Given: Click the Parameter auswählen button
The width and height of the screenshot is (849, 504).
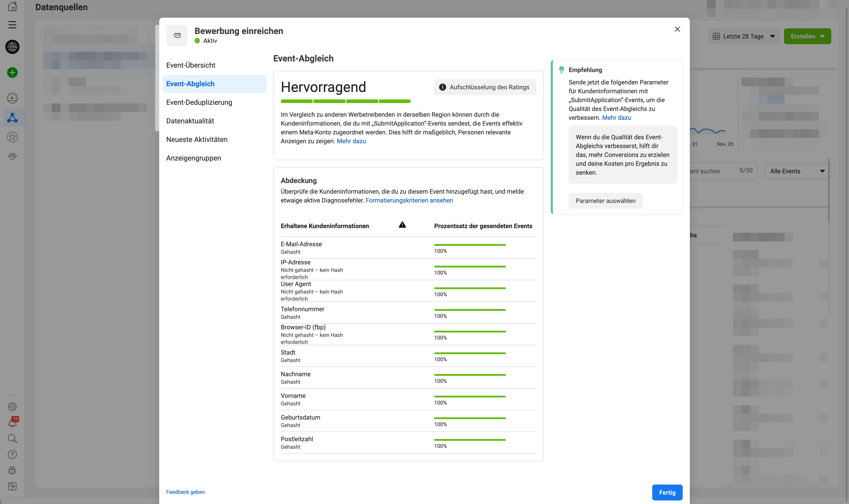Looking at the screenshot, I should click(x=606, y=200).
